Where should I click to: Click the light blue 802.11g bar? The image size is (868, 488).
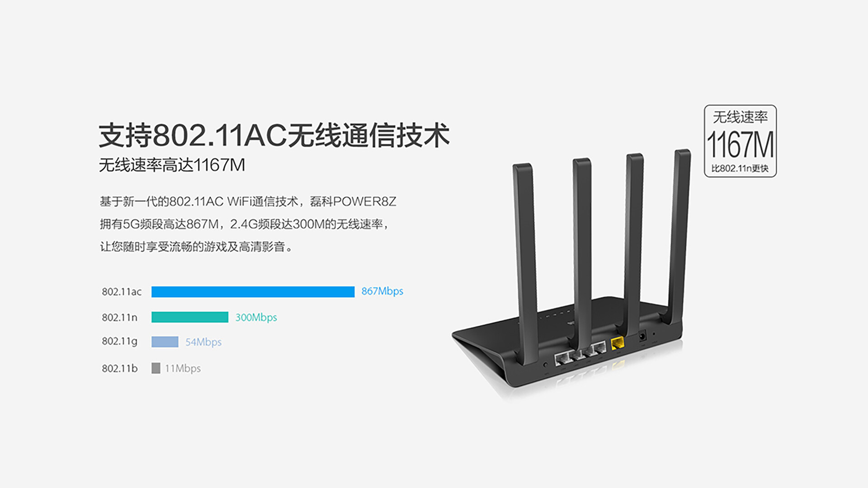165,342
